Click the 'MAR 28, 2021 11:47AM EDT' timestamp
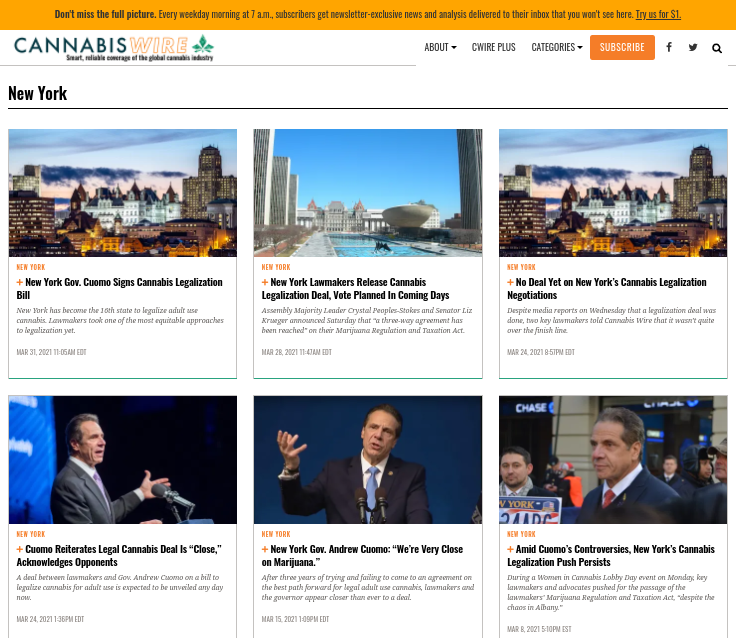 [x=297, y=352]
